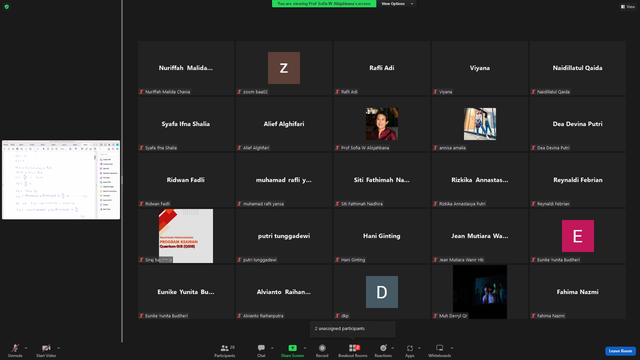Open the Apps panel

click(x=410, y=350)
